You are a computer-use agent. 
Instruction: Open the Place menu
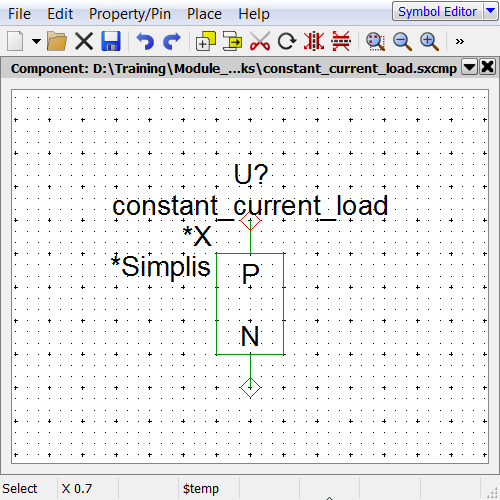click(x=204, y=14)
